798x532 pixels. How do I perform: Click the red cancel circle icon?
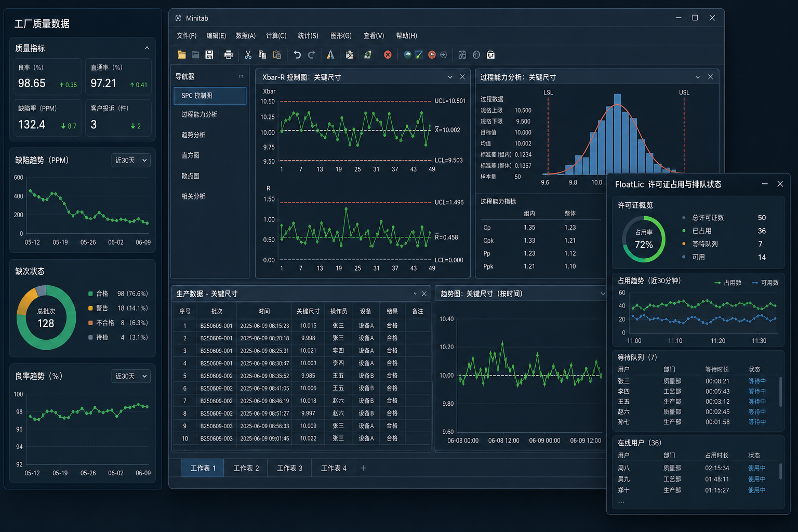(388, 55)
